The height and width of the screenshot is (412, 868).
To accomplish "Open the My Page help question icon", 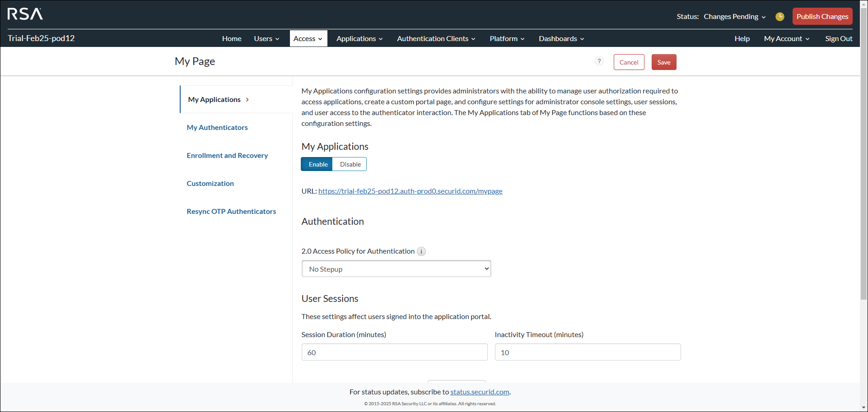I will coord(599,61).
